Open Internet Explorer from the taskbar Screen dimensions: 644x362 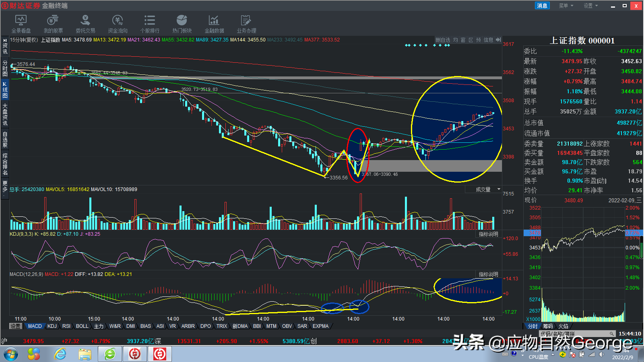coord(60,354)
